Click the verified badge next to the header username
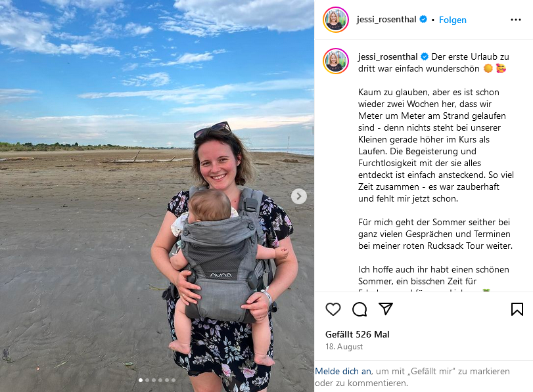The image size is (533, 392). tap(423, 19)
